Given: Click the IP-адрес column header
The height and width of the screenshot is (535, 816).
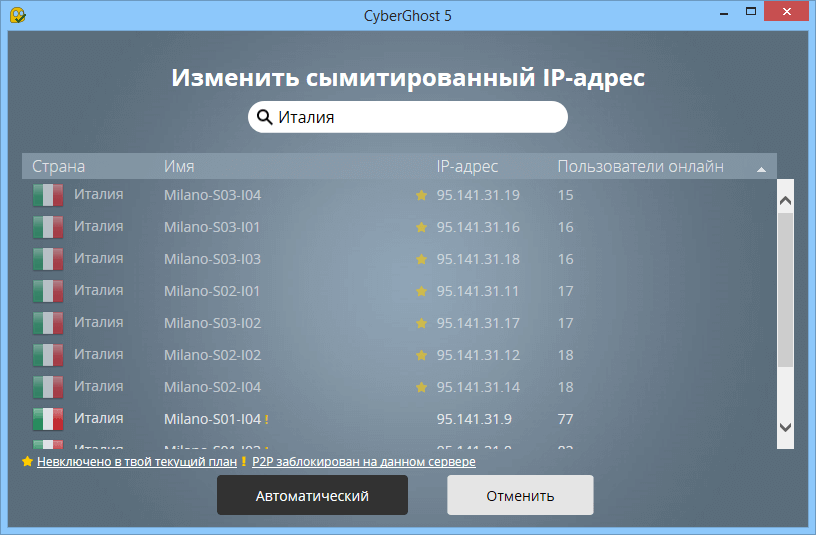Looking at the screenshot, I should pos(467,167).
